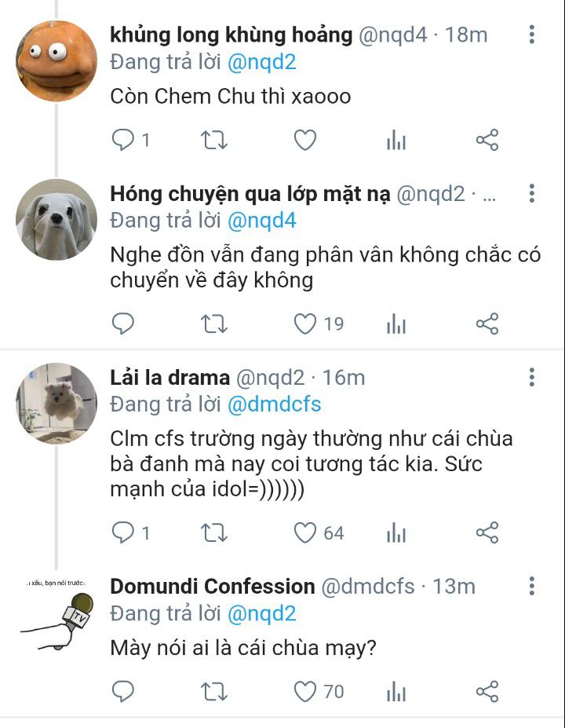
Task: Share the "Còn Chem Chu thì xaooo" tweet
Action: click(487, 141)
